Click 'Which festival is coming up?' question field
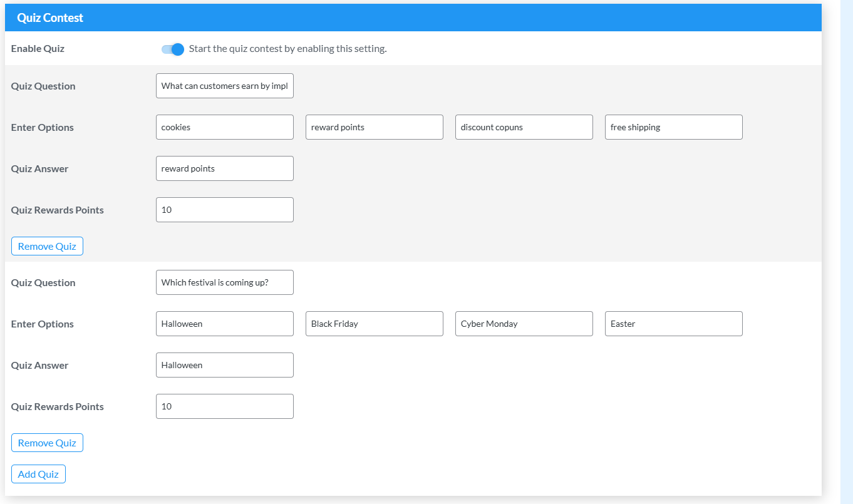Viewport: 853px width, 504px height. 224,282
